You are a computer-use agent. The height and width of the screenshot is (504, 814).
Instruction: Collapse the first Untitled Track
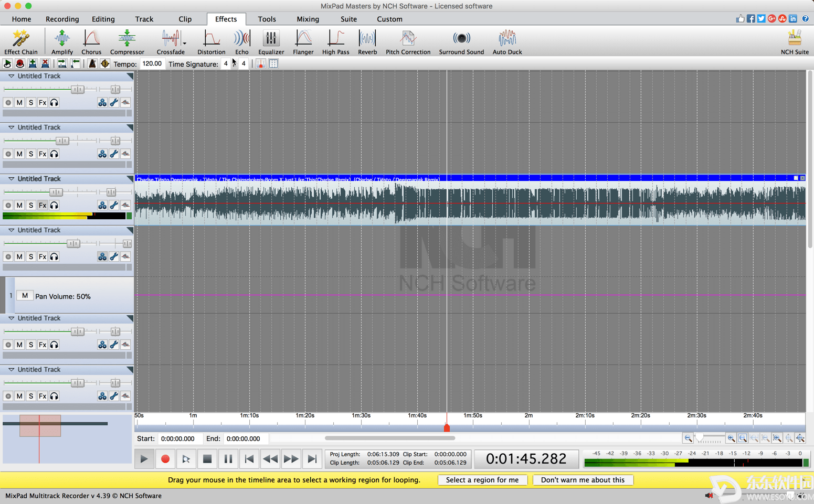click(x=11, y=76)
